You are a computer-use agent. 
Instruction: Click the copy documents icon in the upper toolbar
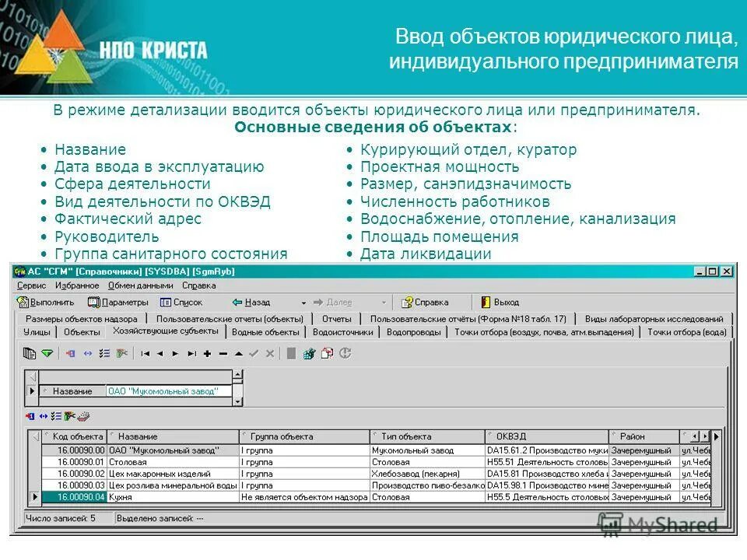(x=30, y=353)
